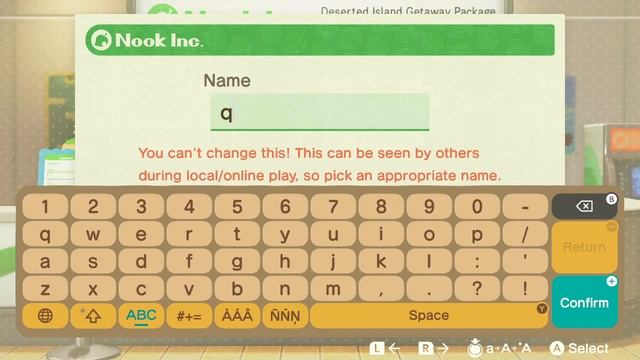The image size is (640, 360).
Task: Tap the letter k key
Action: click(381, 261)
